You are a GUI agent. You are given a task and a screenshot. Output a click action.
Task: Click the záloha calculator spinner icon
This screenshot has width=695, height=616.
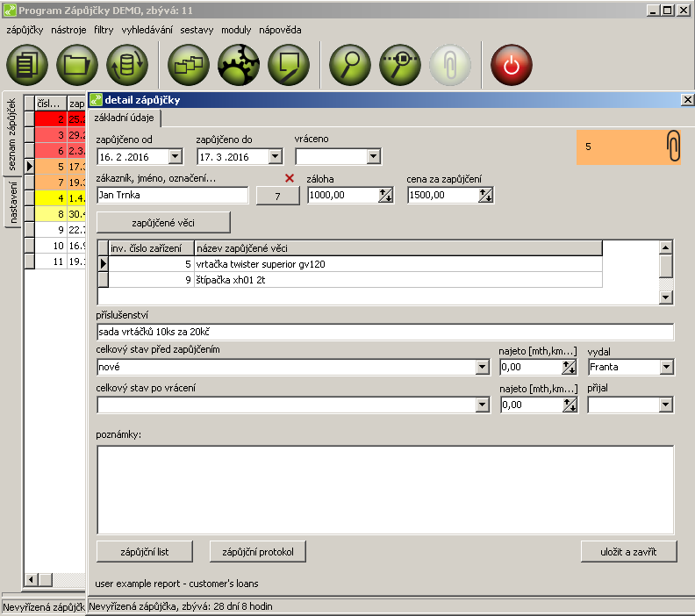pos(385,195)
